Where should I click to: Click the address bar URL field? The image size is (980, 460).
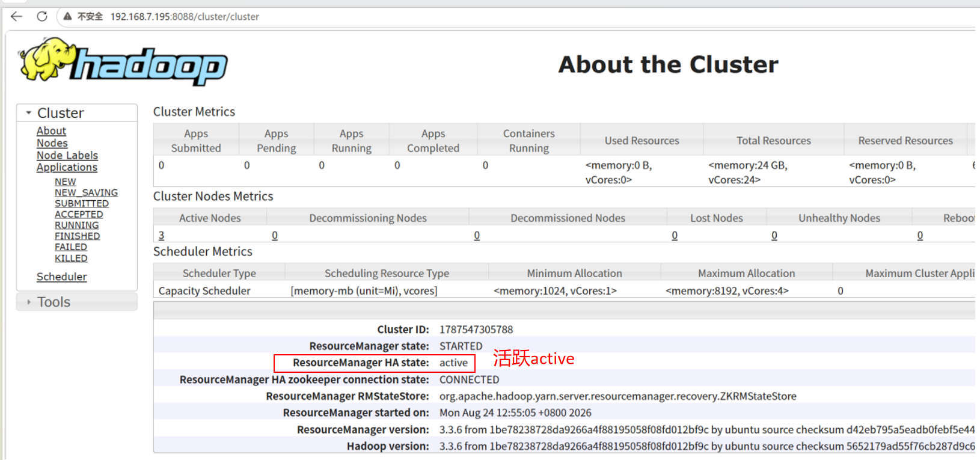(x=185, y=16)
